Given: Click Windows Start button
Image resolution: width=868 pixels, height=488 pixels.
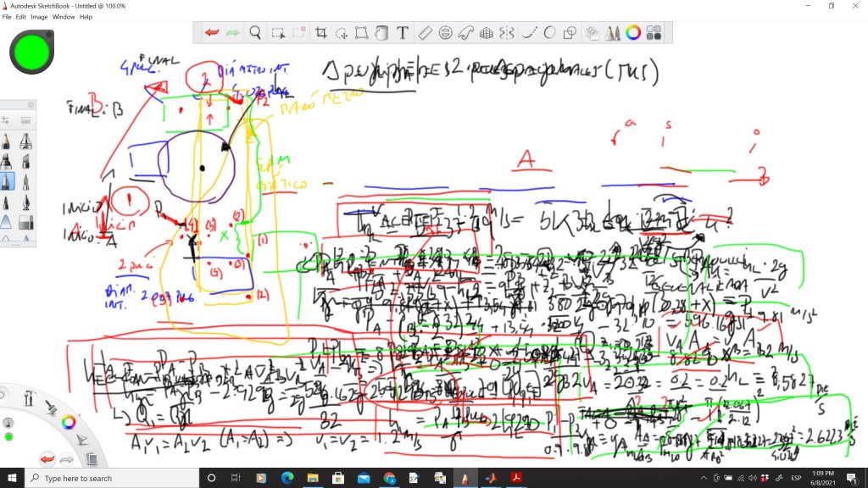Looking at the screenshot, I should (x=12, y=478).
